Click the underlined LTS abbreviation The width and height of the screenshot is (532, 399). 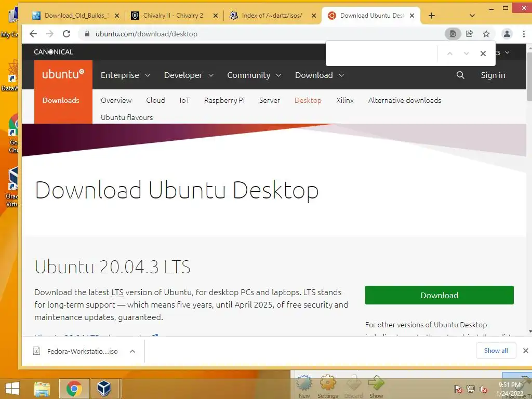coord(117,292)
